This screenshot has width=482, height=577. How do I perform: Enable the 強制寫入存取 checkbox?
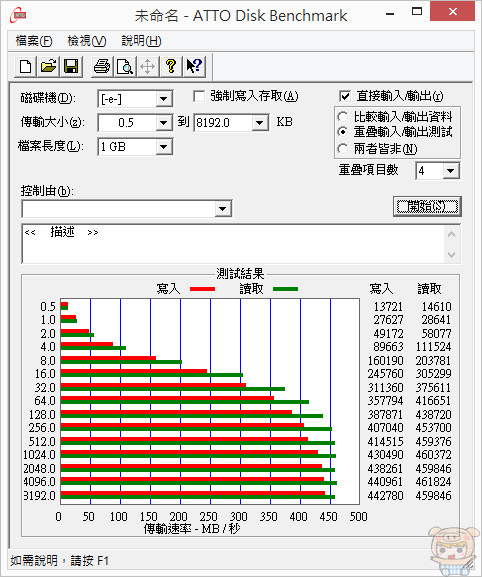click(199, 96)
